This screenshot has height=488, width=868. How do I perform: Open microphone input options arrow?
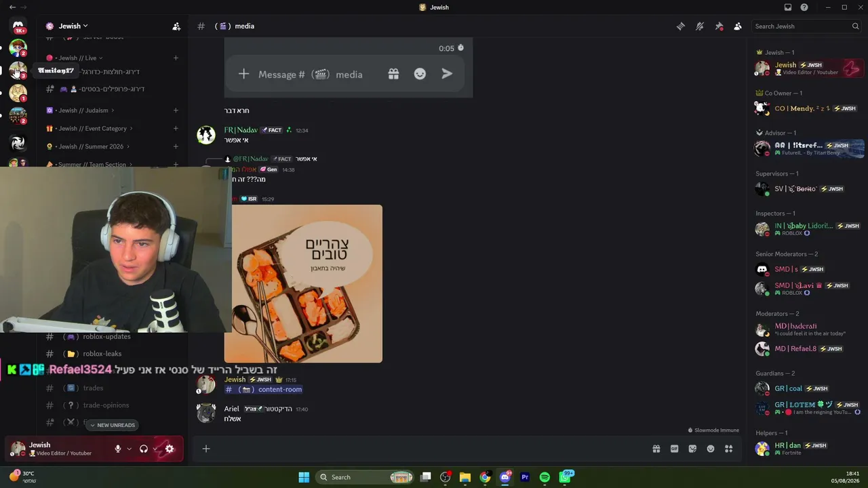[129, 449]
